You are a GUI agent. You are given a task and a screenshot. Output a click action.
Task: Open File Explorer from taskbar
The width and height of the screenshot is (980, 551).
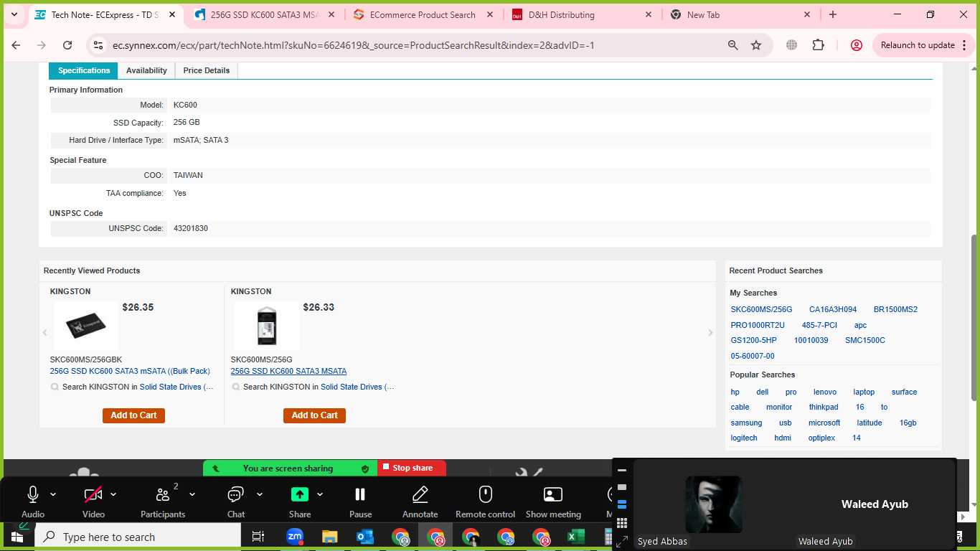tap(329, 537)
